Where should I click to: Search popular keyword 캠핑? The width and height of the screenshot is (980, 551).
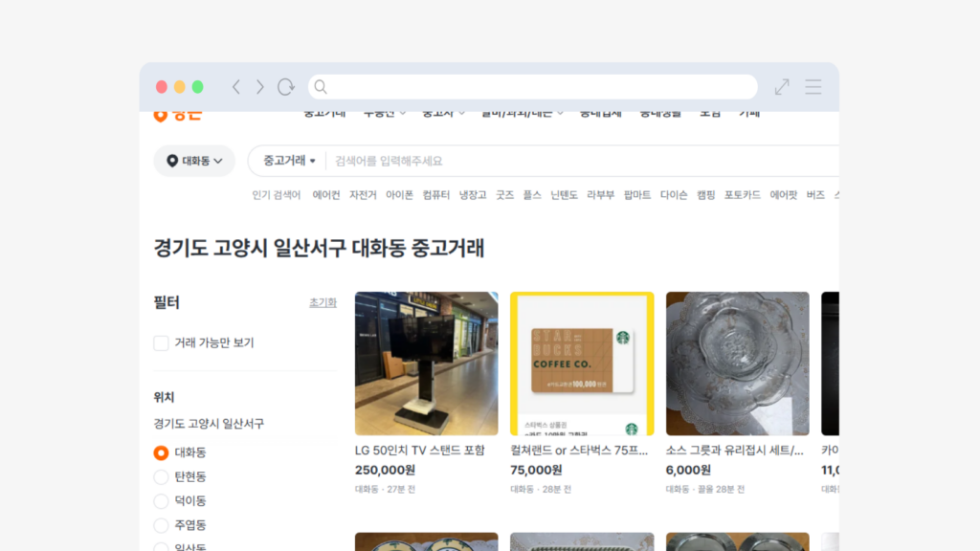pyautogui.click(x=706, y=195)
